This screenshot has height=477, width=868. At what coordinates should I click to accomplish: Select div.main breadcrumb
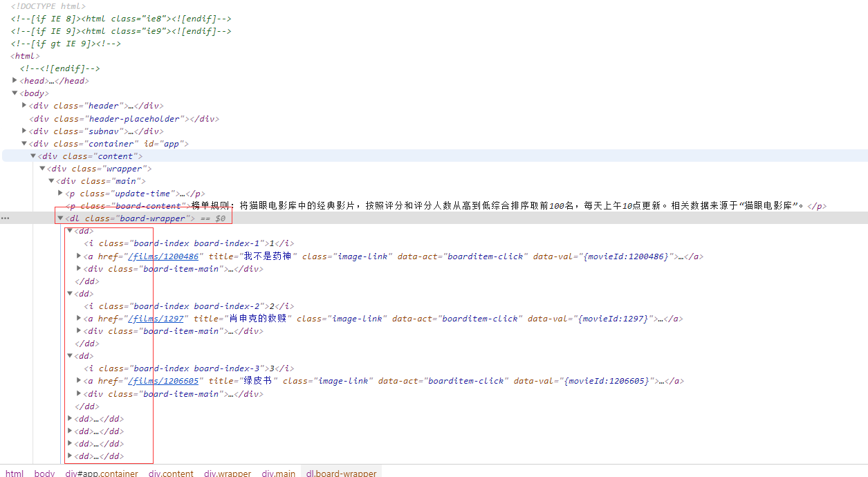pyautogui.click(x=278, y=473)
